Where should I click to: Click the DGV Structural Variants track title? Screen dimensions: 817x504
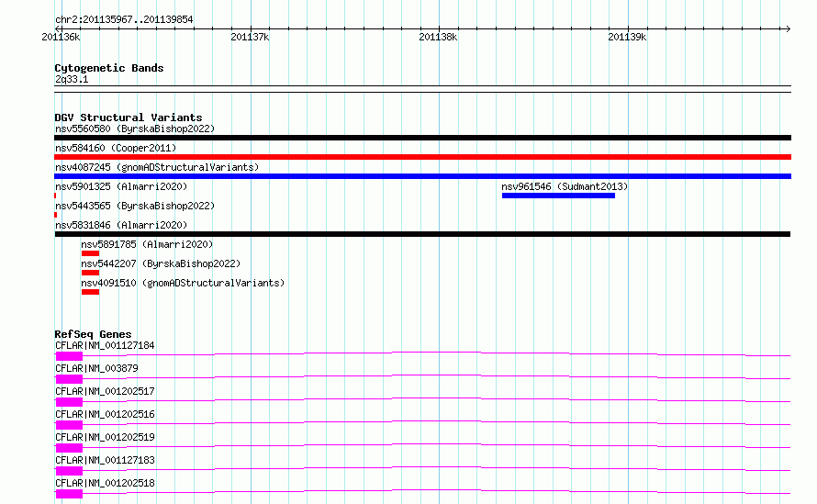click(x=129, y=118)
